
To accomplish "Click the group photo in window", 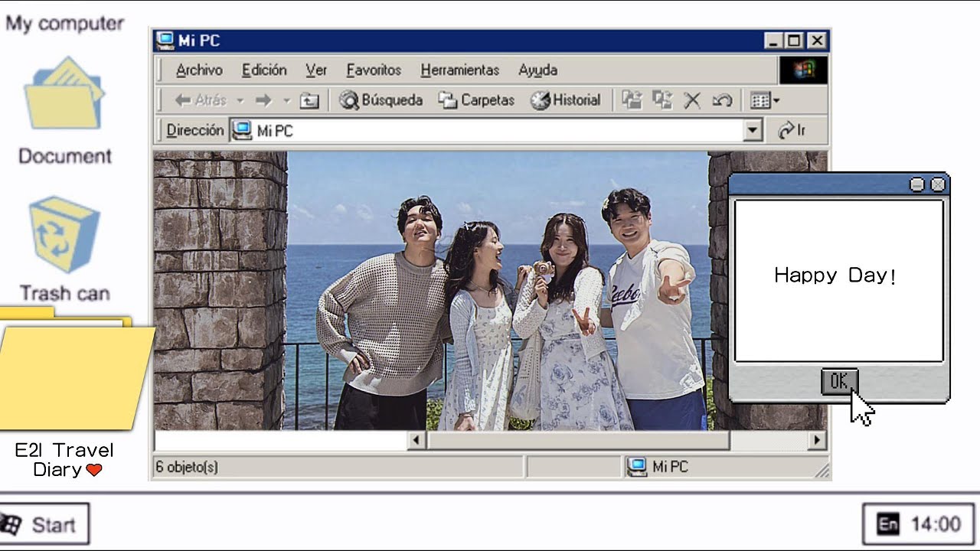I will [490, 291].
